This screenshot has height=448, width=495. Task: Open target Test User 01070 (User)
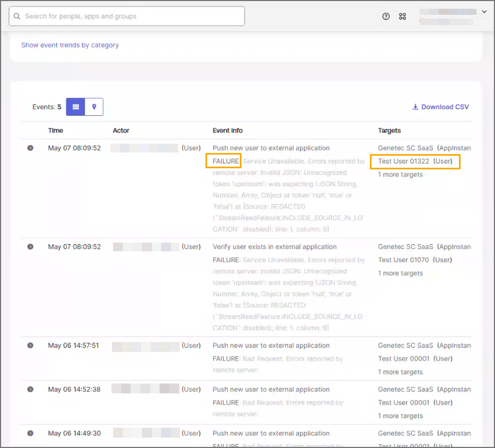(415, 260)
